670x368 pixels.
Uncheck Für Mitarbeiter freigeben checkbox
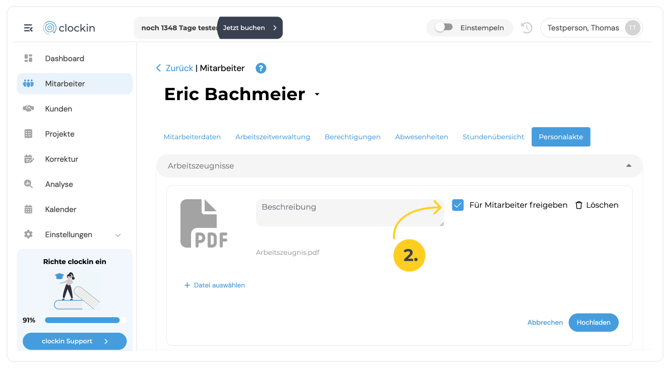[458, 205]
